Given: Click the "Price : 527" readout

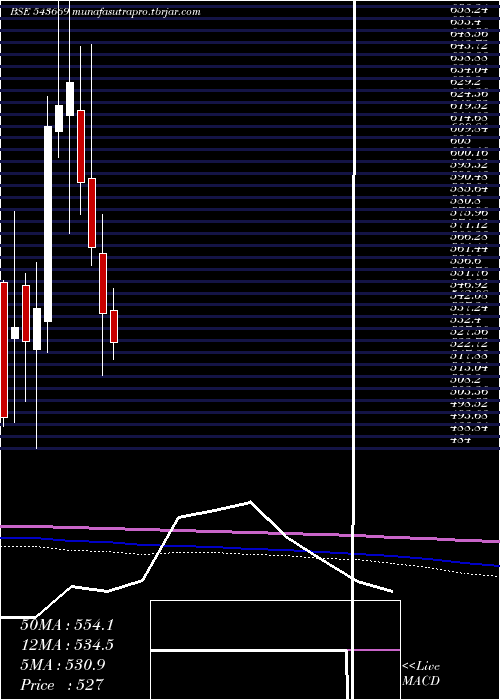Looking at the screenshot, I should coord(62,685).
